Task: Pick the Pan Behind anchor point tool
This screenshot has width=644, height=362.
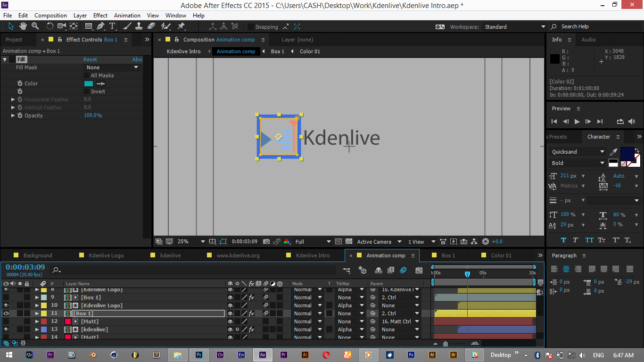Action: [x=74, y=26]
